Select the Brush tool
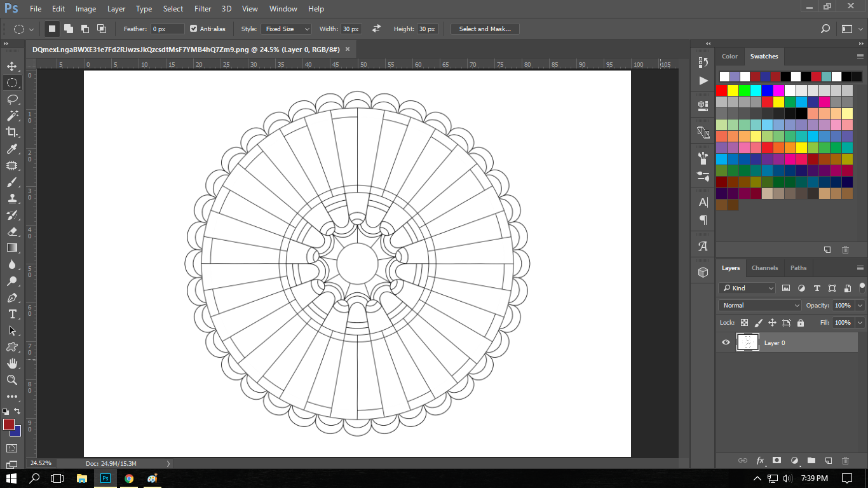868x488 pixels. click(12, 182)
